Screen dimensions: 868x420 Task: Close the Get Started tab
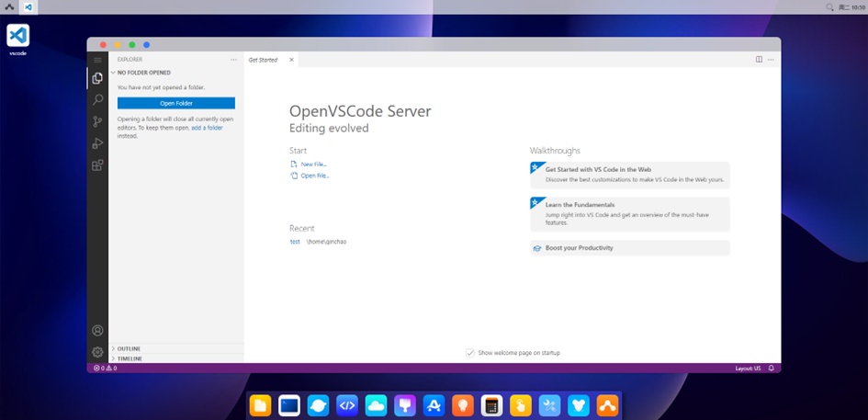click(292, 60)
